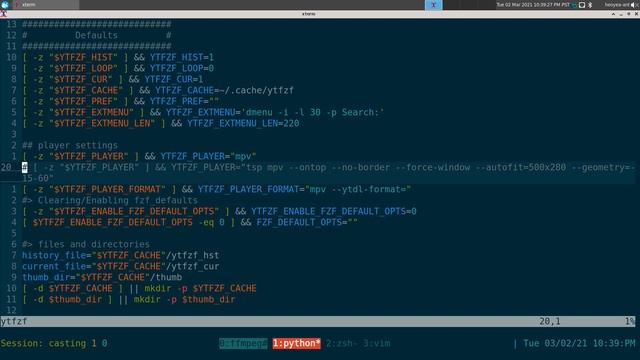Viewport: 640px width, 360px height.
Task: Click the YTFZF_PLAYER="mpv" assignment
Action: click(x=208, y=156)
